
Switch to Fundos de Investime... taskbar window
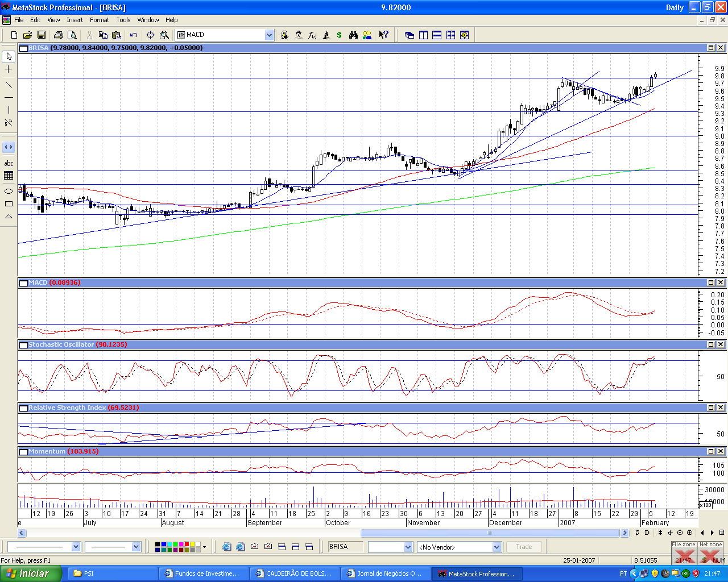pyautogui.click(x=204, y=573)
